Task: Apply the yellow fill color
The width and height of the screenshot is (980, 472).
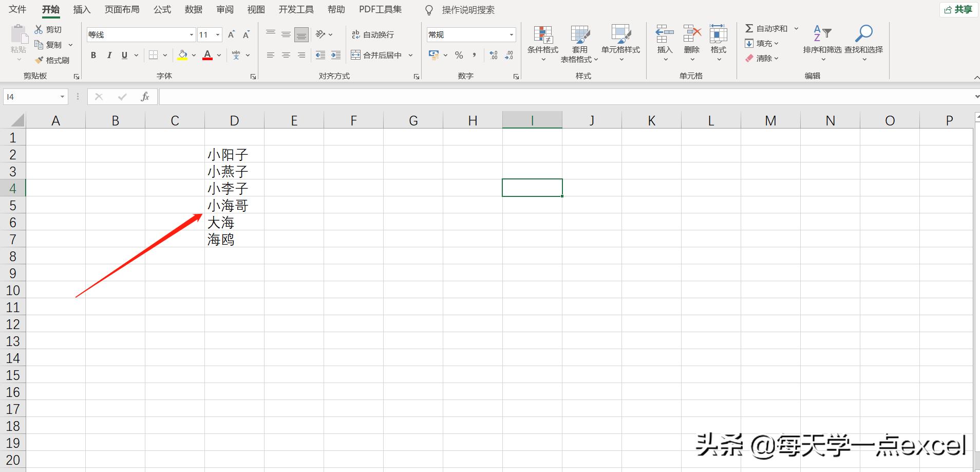Action: click(182, 55)
